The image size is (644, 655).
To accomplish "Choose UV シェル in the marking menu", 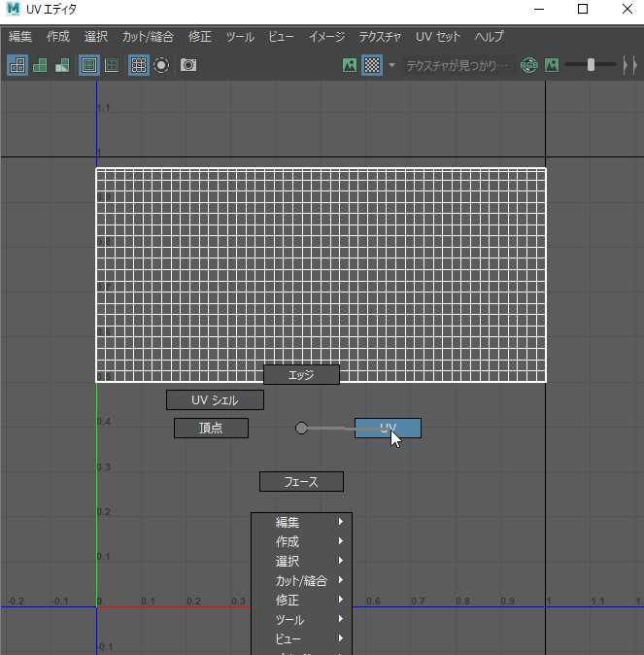I will (215, 400).
